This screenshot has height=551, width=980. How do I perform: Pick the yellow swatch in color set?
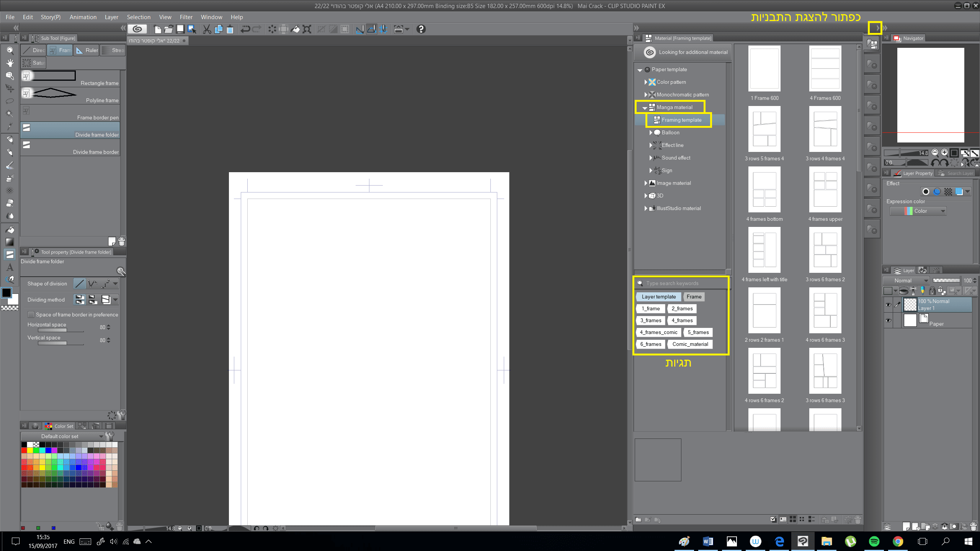30,450
